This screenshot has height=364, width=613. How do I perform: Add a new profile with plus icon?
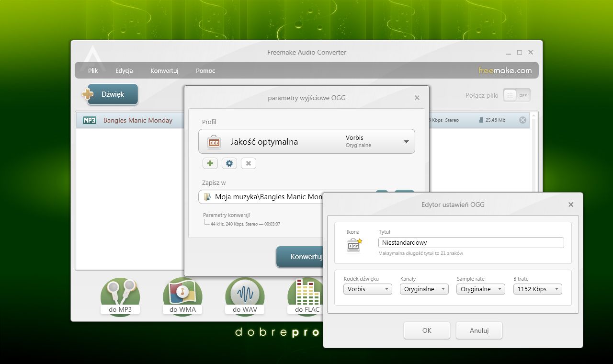(x=210, y=163)
